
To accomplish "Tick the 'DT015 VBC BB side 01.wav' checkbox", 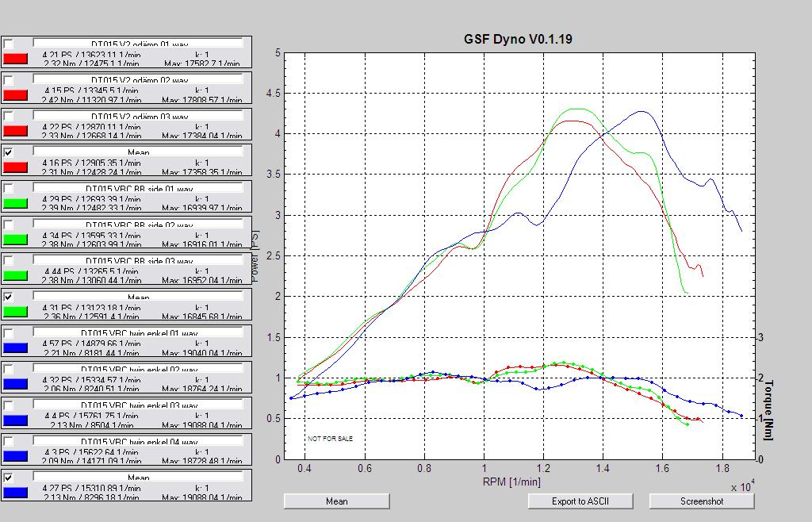I will (x=8, y=188).
